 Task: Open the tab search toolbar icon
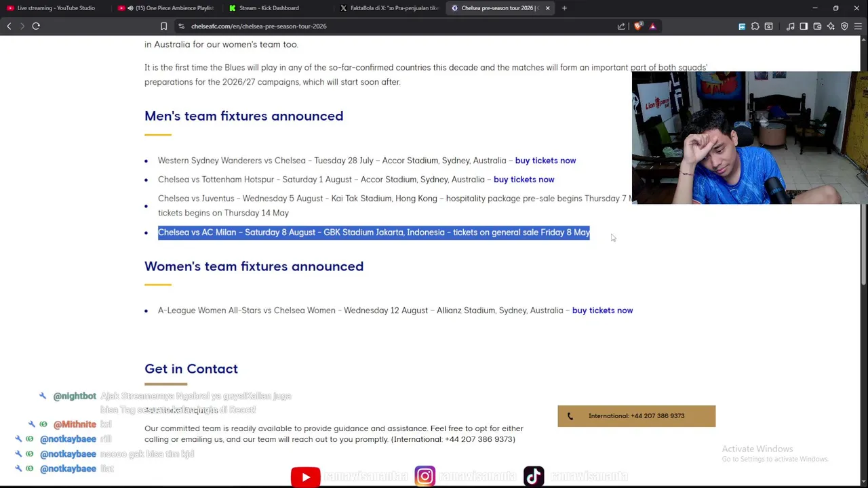click(x=768, y=26)
